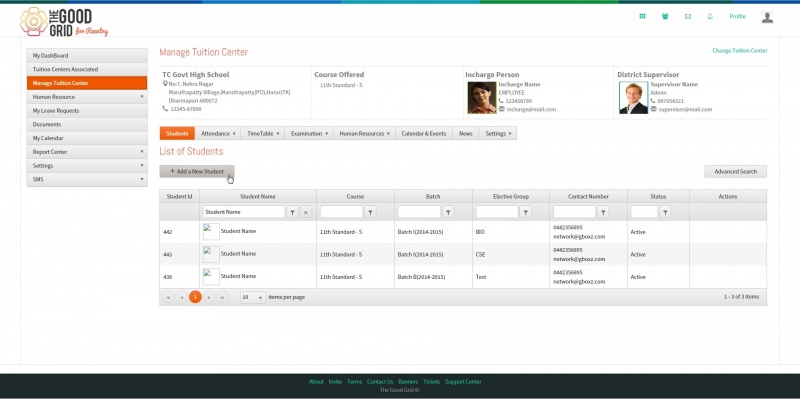
Task: Open TimeTable tab dropdown
Action: click(263, 134)
